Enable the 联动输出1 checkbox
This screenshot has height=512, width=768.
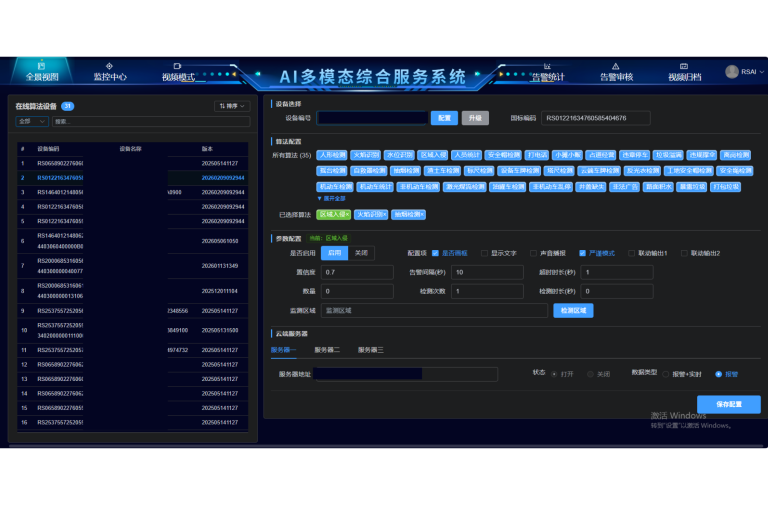click(x=631, y=253)
